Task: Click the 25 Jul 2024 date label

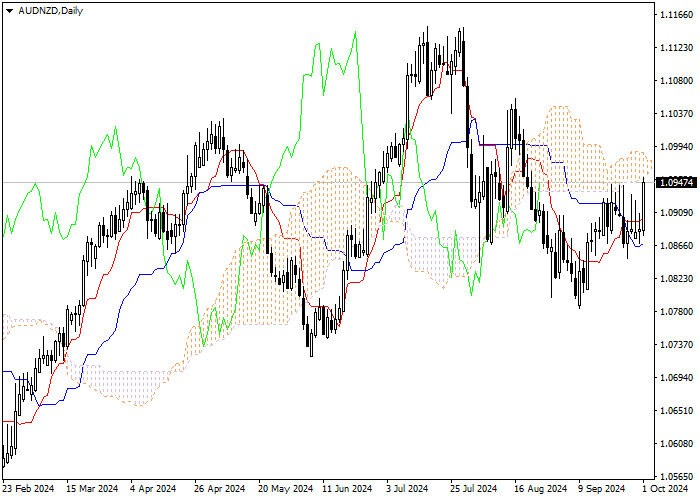Action: [x=474, y=489]
